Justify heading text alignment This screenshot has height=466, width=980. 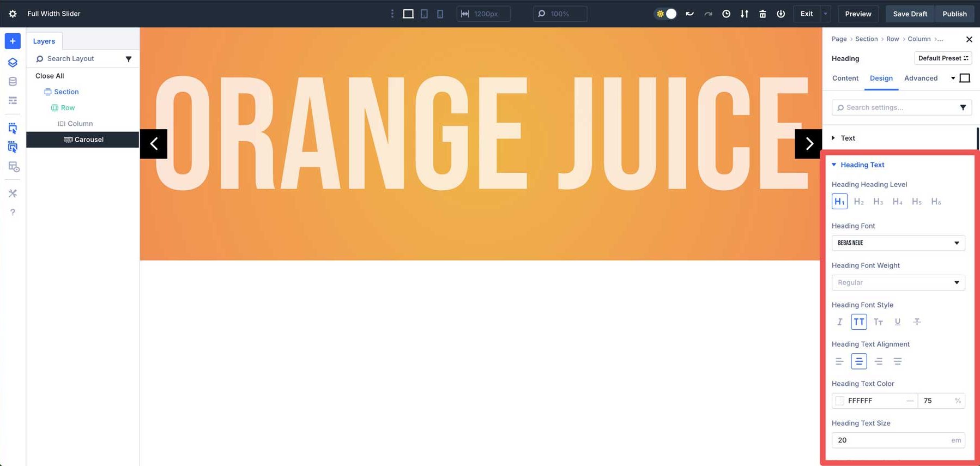click(x=898, y=361)
